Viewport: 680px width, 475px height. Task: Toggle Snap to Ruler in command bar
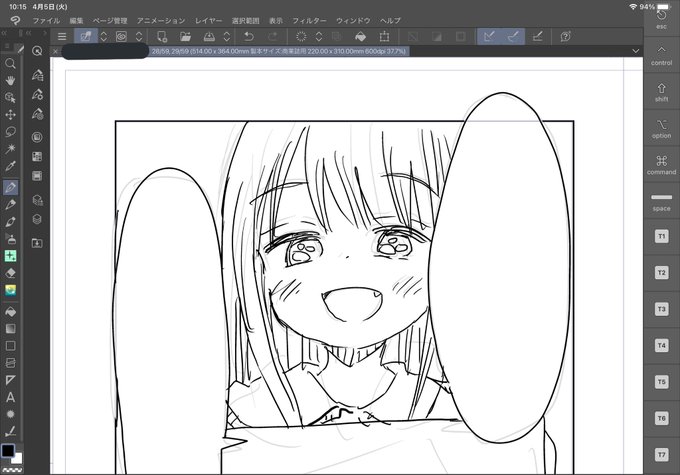click(489, 36)
